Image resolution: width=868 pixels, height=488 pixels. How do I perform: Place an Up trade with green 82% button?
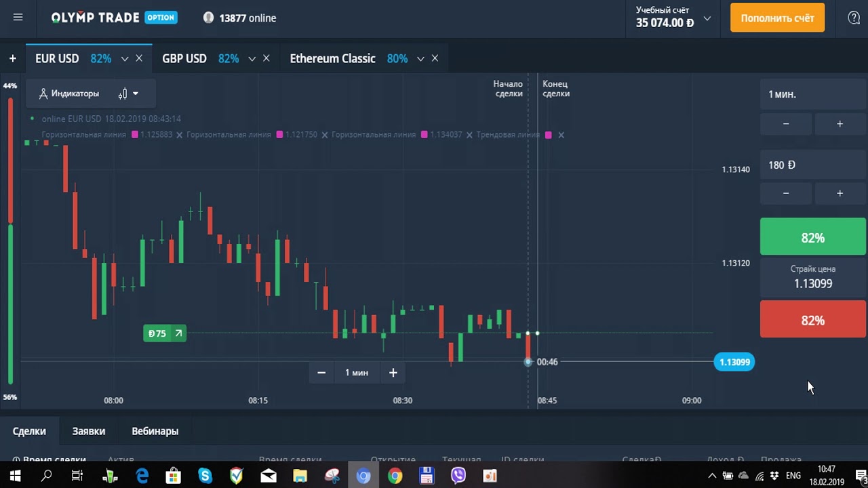click(x=813, y=237)
